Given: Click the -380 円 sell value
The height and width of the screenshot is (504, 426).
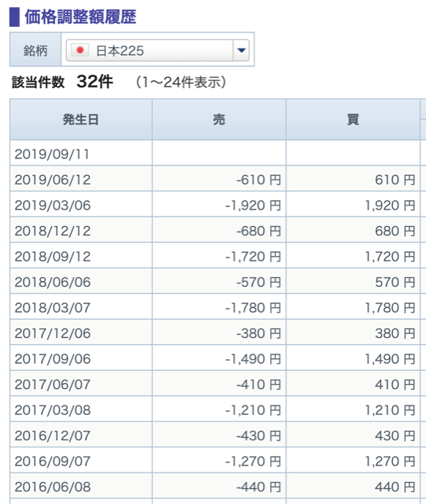Looking at the screenshot, I should pos(259,333).
